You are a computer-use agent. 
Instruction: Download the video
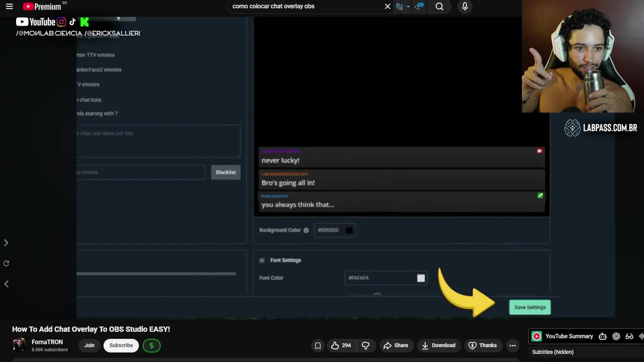coord(438,345)
